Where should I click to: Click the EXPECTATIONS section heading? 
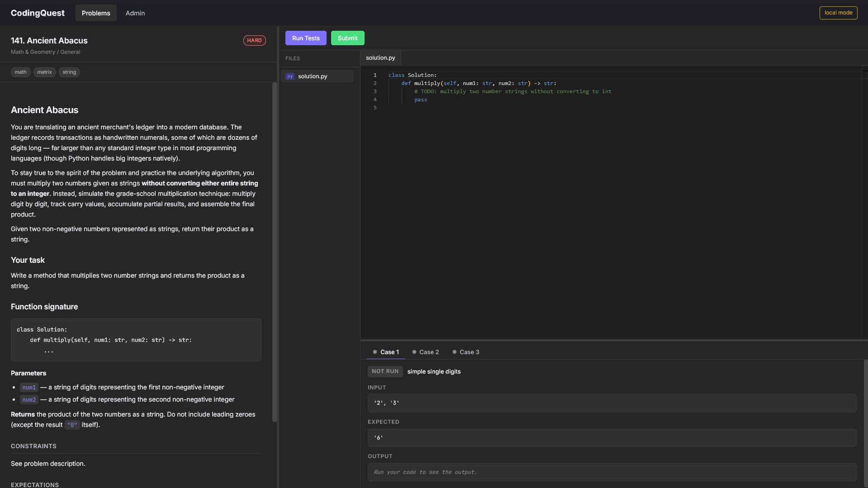coord(35,485)
